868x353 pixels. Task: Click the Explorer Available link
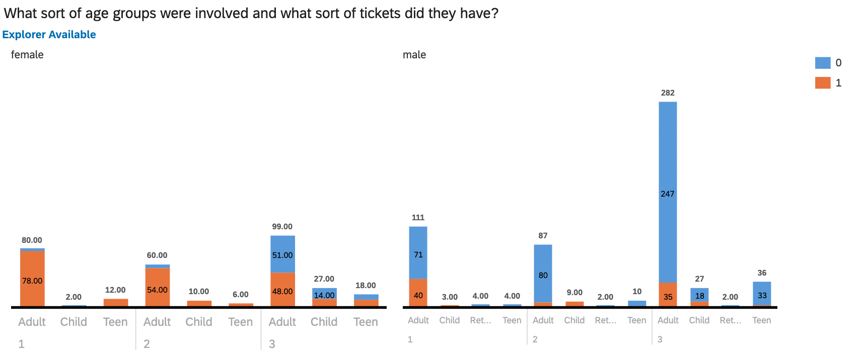(49, 35)
